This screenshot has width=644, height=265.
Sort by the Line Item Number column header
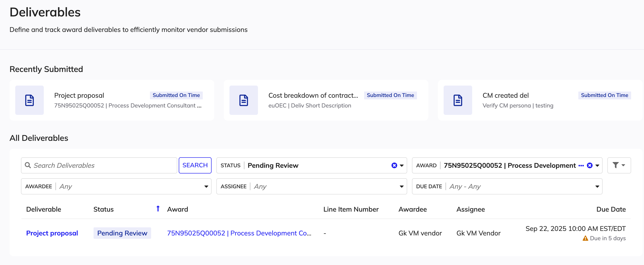351,209
